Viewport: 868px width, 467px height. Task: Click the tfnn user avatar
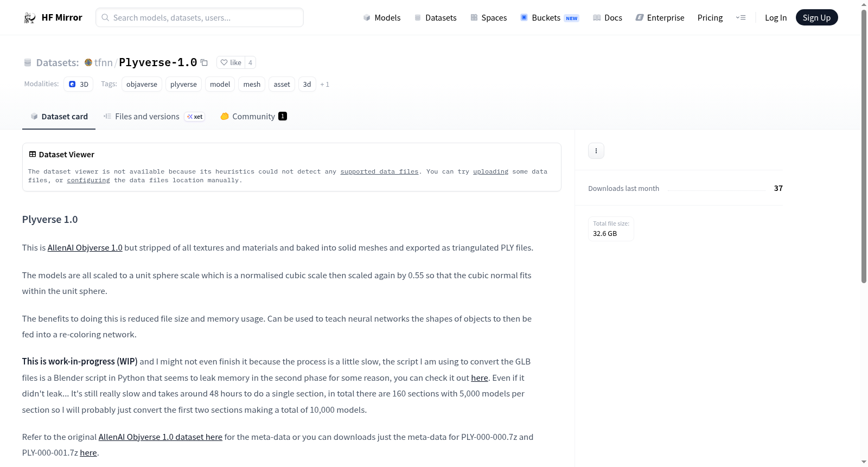coord(88,62)
